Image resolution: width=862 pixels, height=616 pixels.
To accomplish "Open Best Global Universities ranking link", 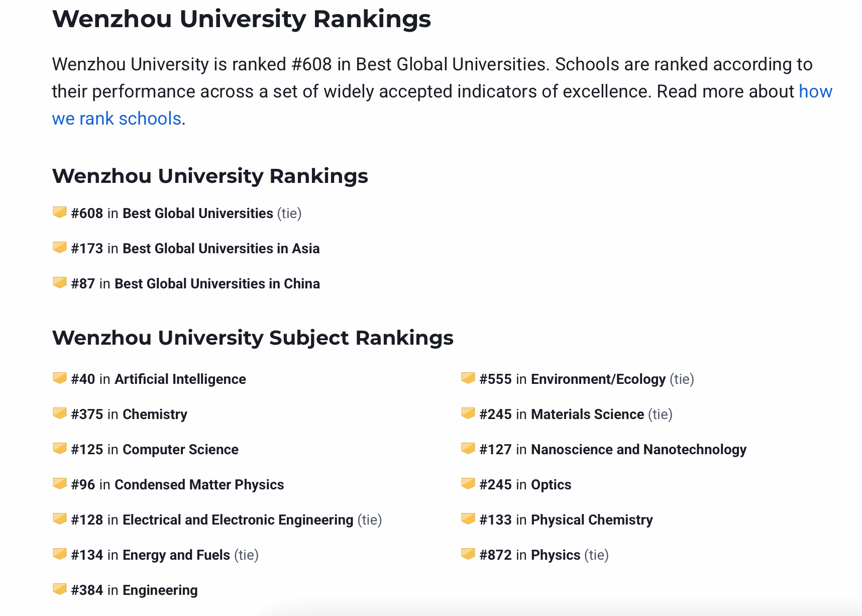I will pos(197,214).
